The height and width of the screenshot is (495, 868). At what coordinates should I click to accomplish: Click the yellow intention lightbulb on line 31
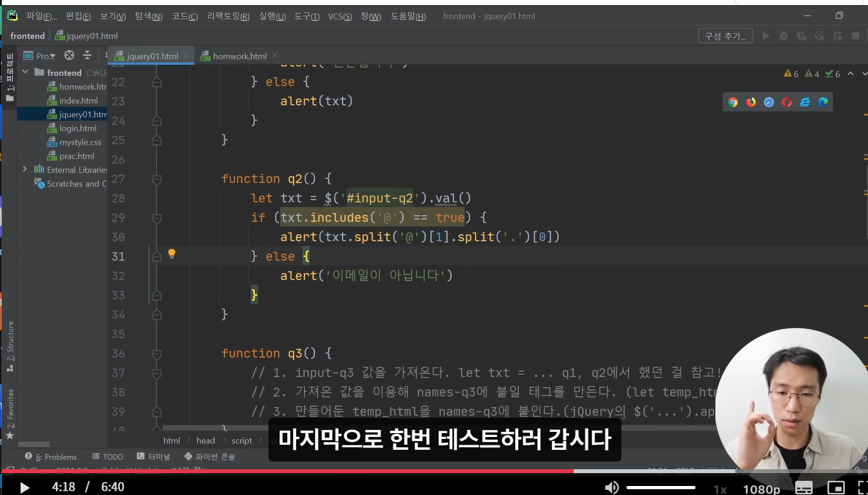click(172, 254)
